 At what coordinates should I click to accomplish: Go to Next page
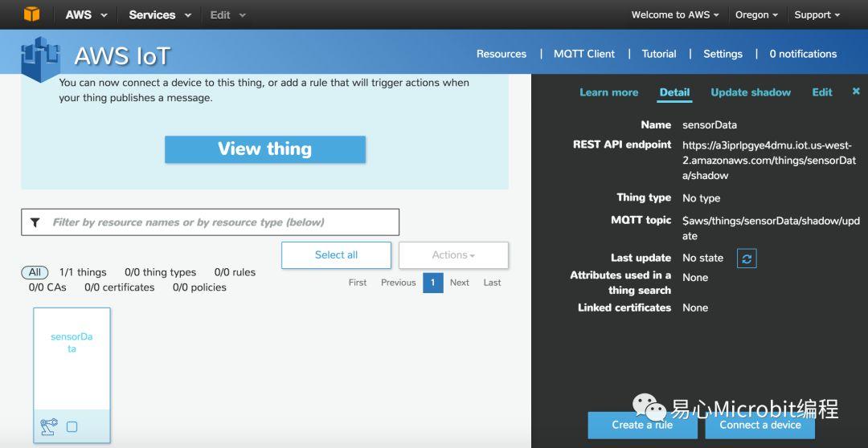click(460, 283)
